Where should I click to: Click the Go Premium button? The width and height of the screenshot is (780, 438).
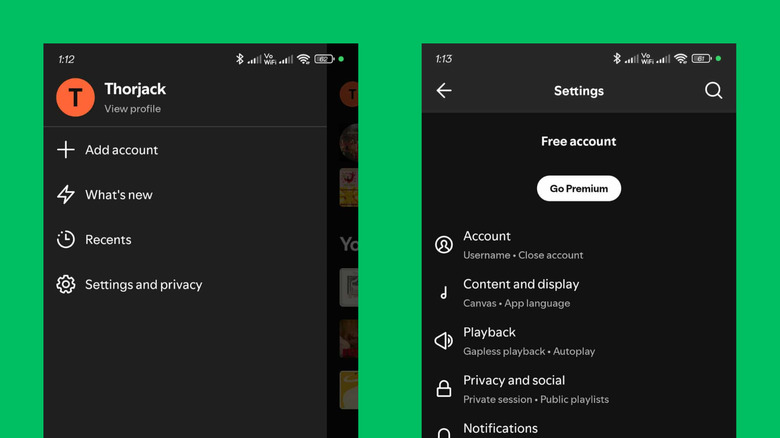[x=579, y=188]
